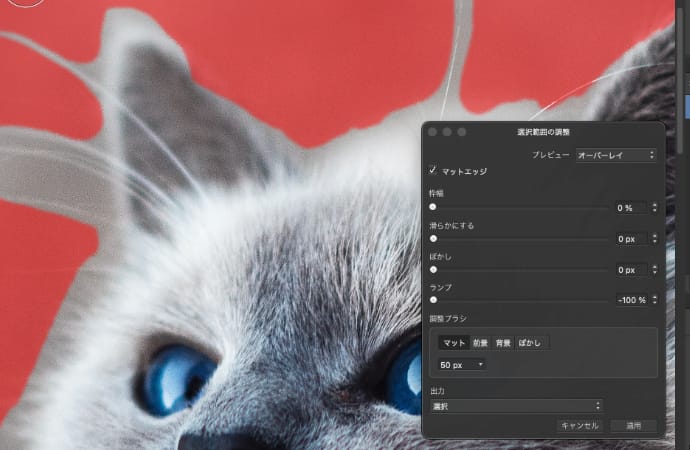690x450 pixels.
Task: Toggle the マットエッジ checkbox
Action: pos(433,172)
